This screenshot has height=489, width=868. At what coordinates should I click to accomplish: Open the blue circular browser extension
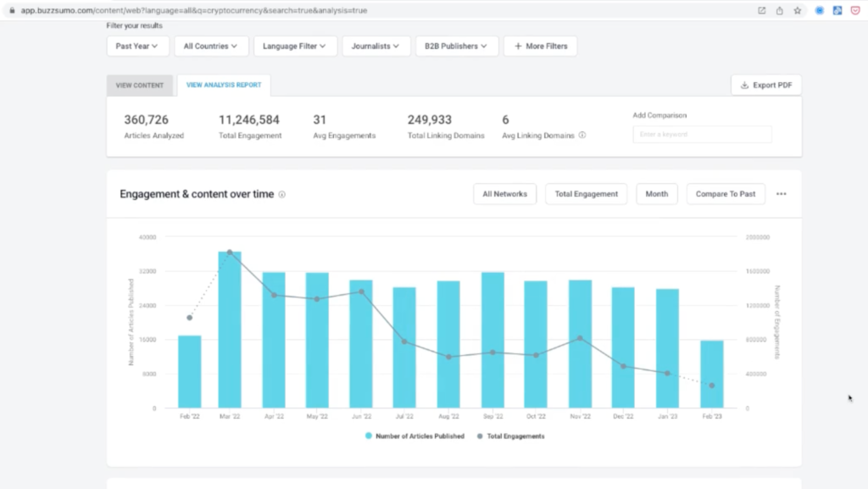(x=820, y=10)
